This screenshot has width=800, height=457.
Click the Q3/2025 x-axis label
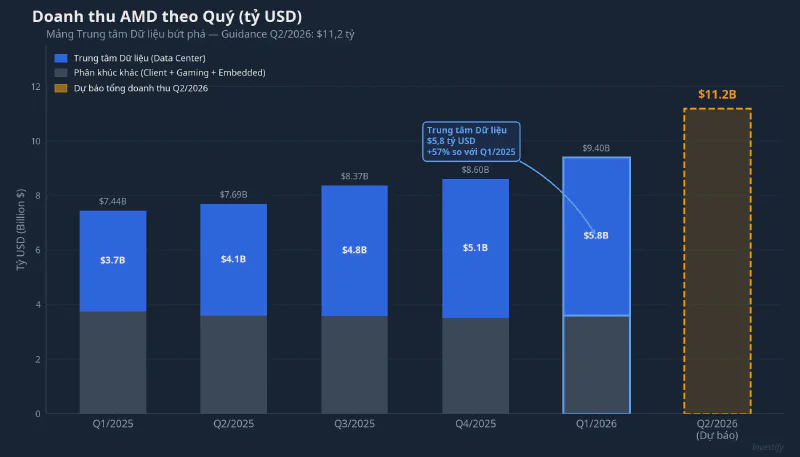pyautogui.click(x=355, y=424)
